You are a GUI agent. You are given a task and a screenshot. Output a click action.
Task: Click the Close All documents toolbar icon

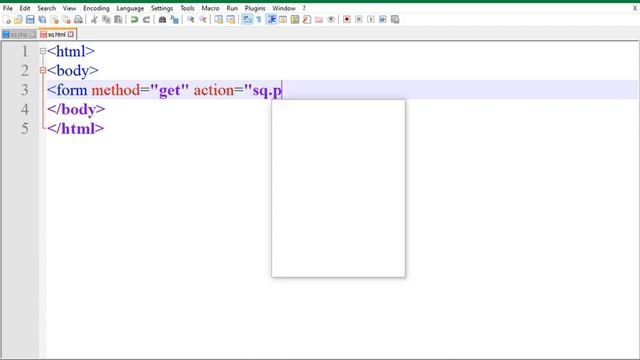[66, 20]
